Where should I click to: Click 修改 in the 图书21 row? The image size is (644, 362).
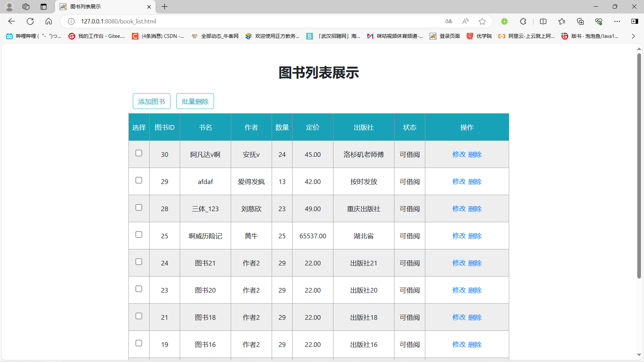[459, 263]
